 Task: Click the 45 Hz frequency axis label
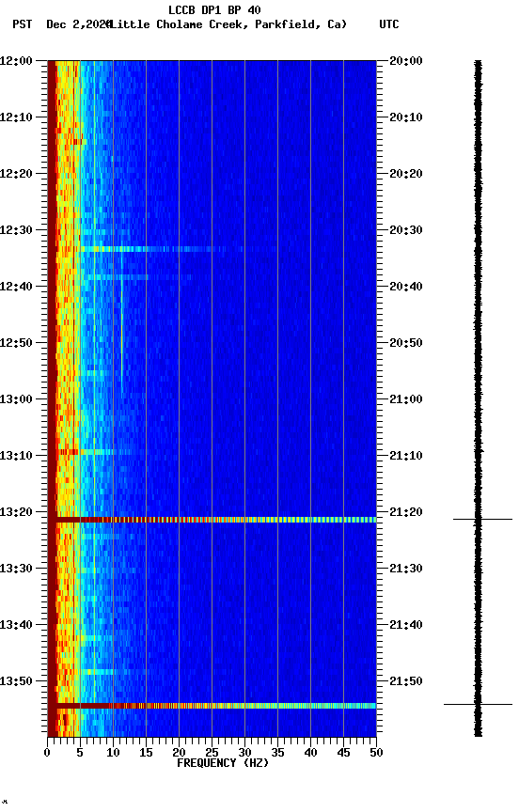(343, 753)
